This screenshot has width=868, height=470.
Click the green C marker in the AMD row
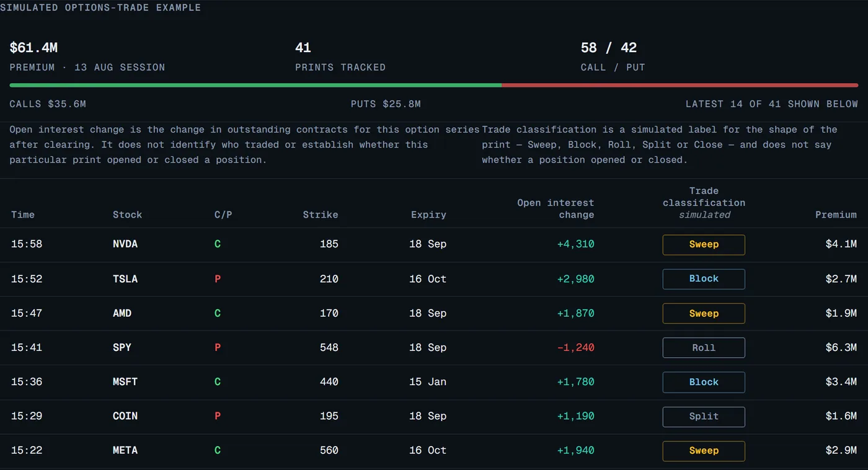click(x=218, y=313)
